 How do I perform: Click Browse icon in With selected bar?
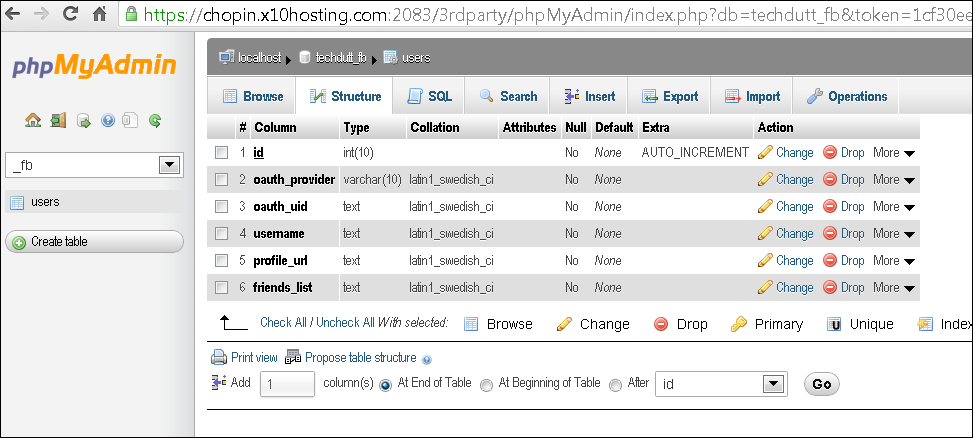pos(472,324)
